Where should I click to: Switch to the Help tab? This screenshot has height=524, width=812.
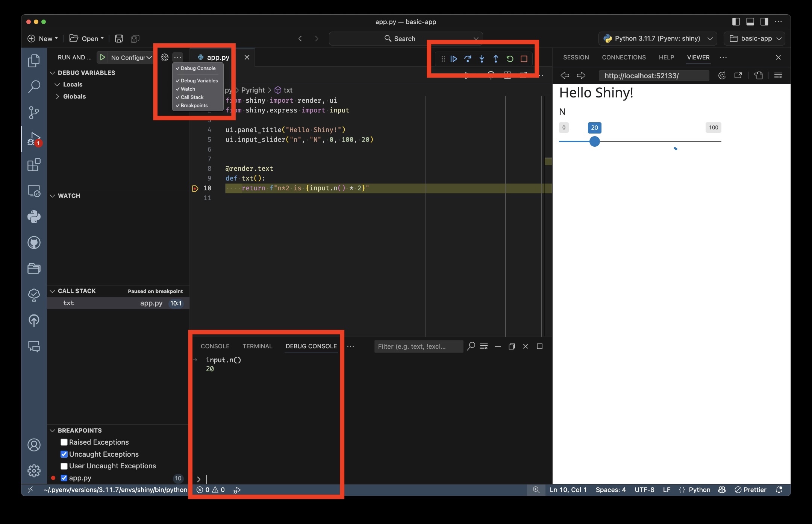(666, 58)
